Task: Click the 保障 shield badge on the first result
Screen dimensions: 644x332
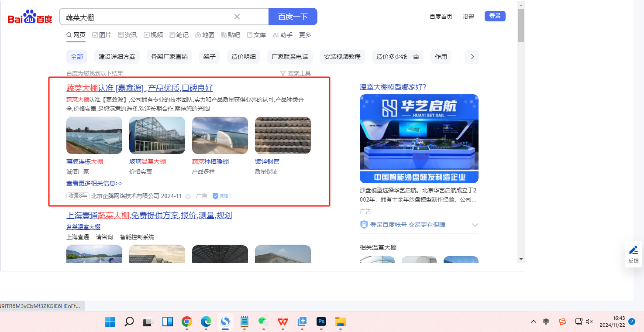Action: pos(221,196)
